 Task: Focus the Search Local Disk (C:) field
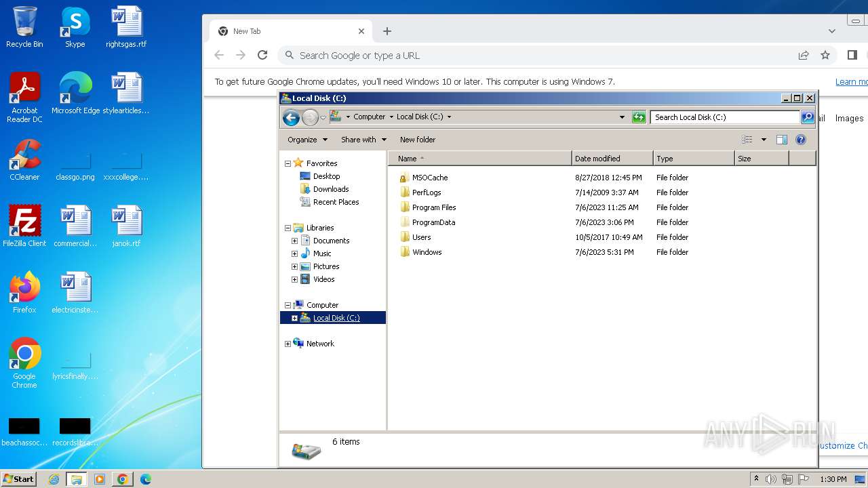pos(725,117)
